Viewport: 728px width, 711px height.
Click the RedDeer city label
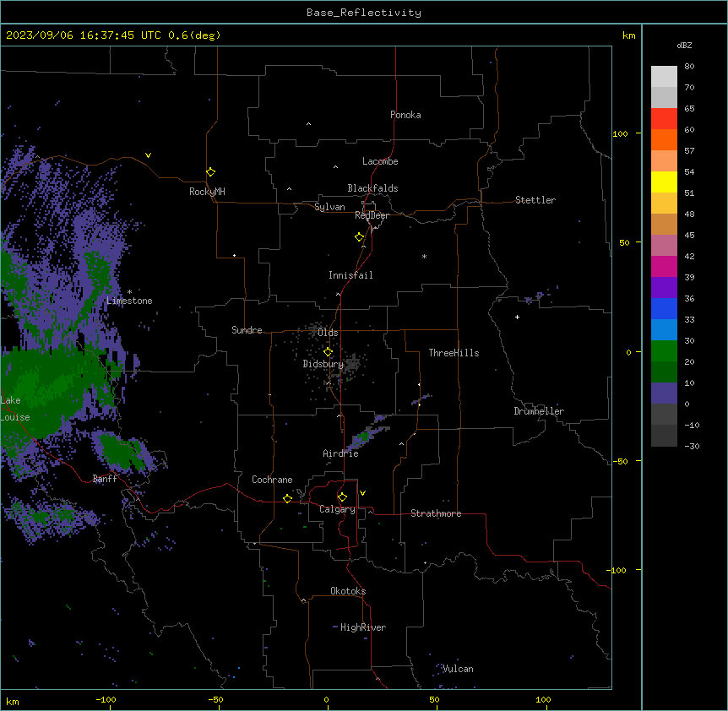[372, 215]
